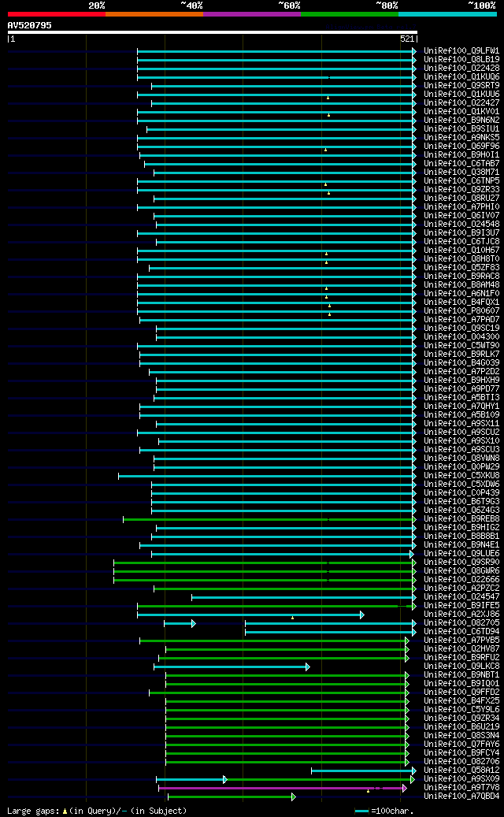Click the UniRef100_C5XKU8 label
This screenshot has height=817, width=504.
coord(461,476)
